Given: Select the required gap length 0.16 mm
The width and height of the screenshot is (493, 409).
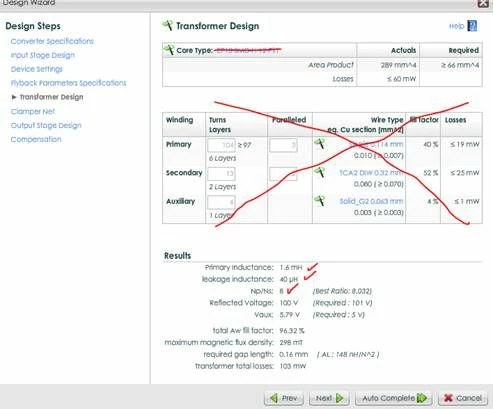Looking at the screenshot, I should (x=293, y=354).
